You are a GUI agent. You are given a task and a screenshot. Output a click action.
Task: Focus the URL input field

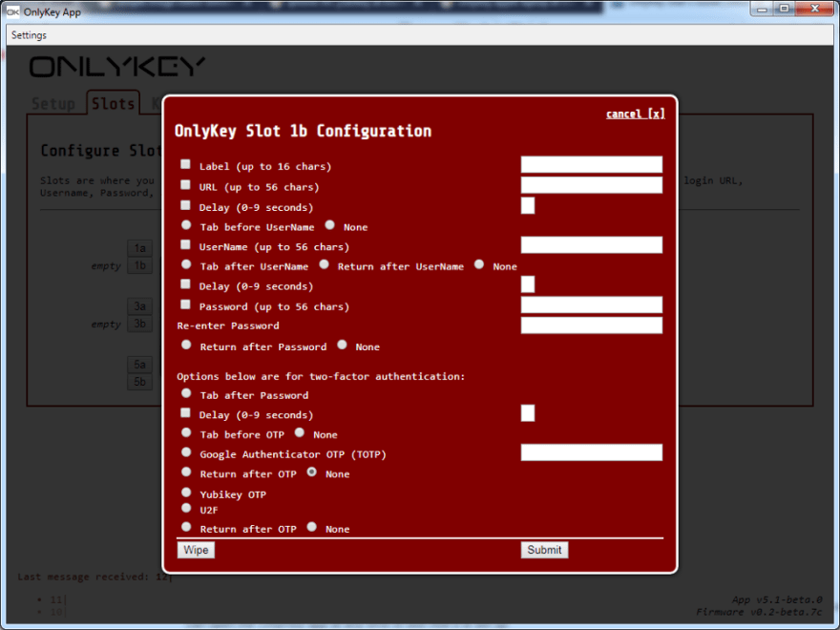pyautogui.click(x=592, y=185)
